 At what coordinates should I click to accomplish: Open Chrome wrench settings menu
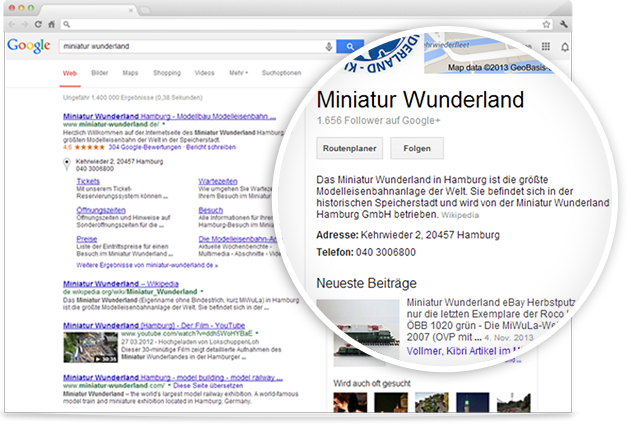click(x=565, y=22)
